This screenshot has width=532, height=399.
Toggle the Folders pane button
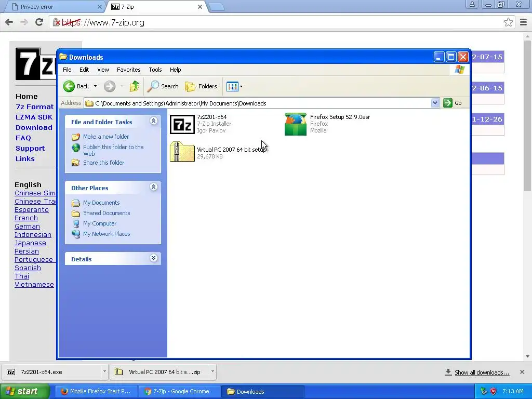[201, 86]
